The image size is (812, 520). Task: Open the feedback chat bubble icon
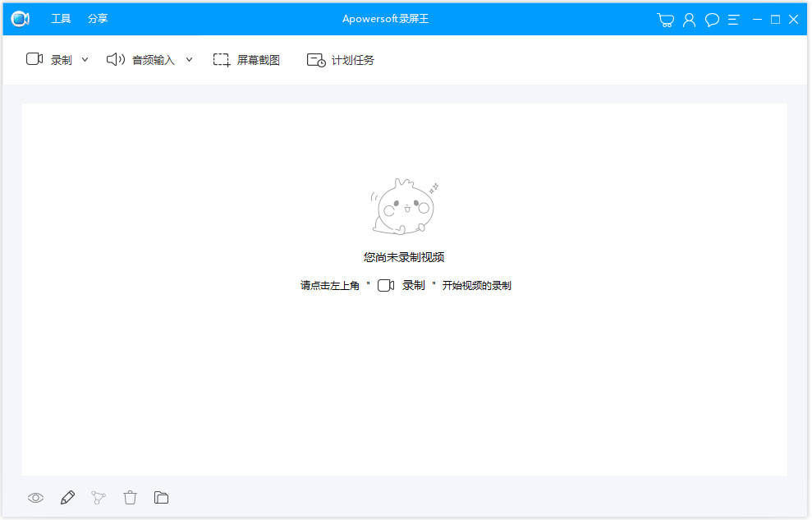[x=711, y=18]
